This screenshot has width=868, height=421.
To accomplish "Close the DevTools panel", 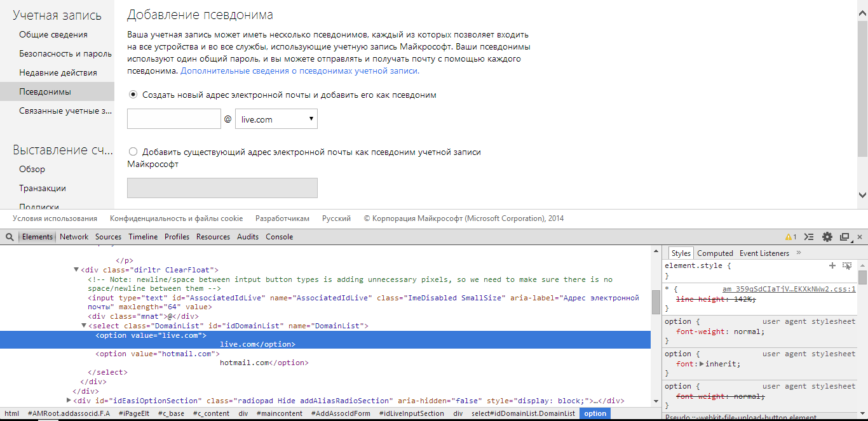I will coord(860,237).
